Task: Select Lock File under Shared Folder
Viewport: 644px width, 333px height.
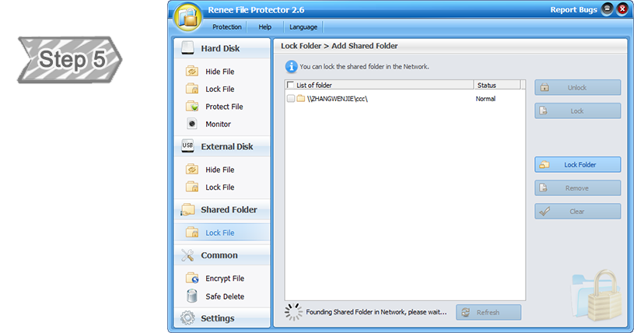Action: point(219,233)
